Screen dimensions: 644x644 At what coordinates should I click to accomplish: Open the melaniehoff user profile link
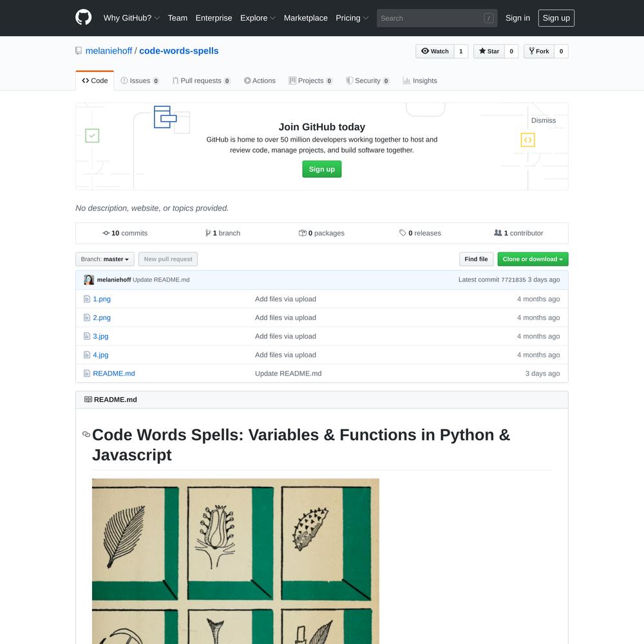coord(109,51)
